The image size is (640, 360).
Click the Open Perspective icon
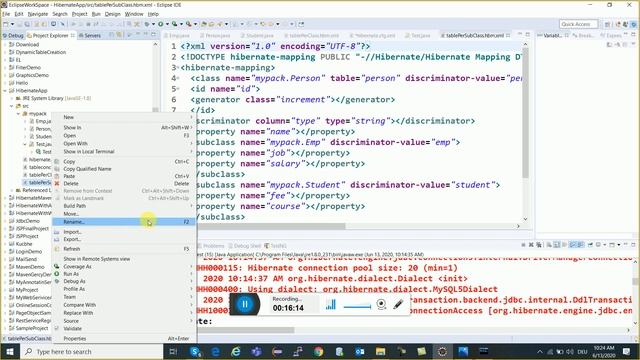pos(607,24)
